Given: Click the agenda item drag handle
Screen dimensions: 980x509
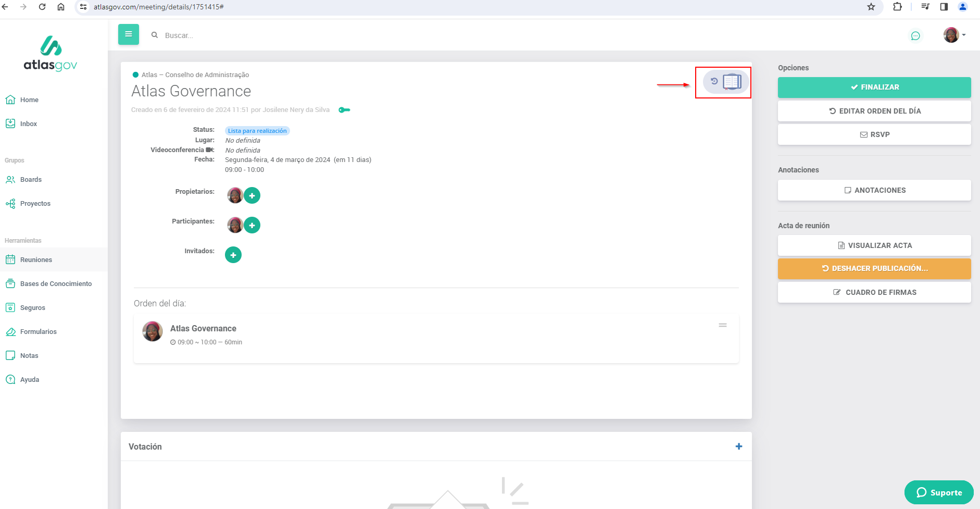Looking at the screenshot, I should point(723,325).
